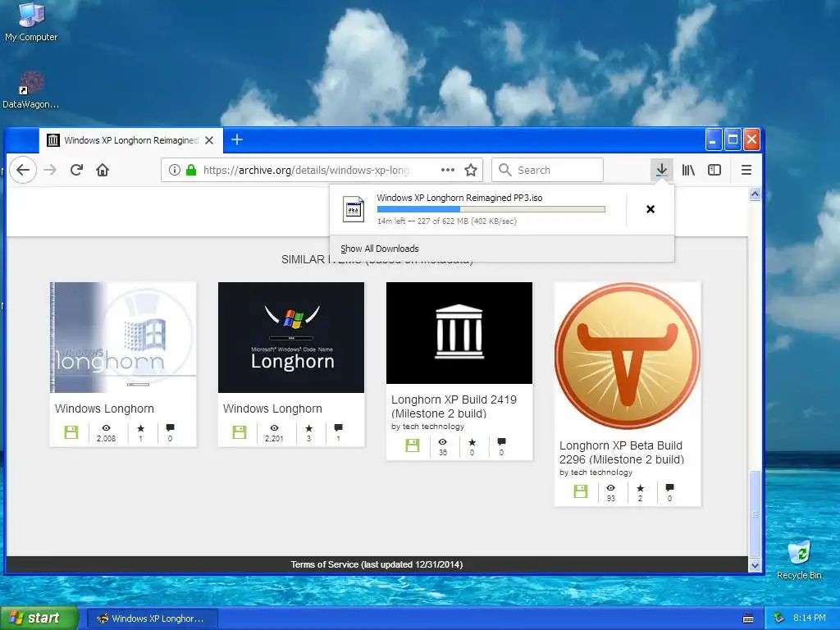Screen dimensions: 840x630
Task: Select My Computer desktop icon
Action: click(31, 22)
